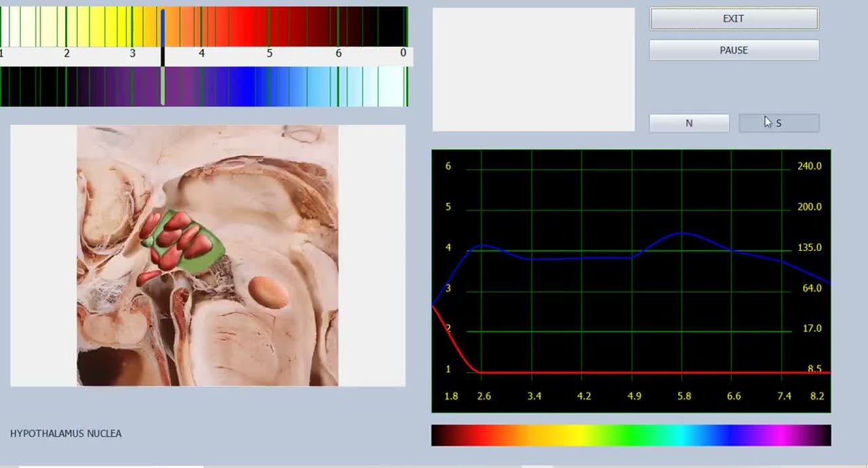Click the 200.0 value on graph axis

(809, 207)
